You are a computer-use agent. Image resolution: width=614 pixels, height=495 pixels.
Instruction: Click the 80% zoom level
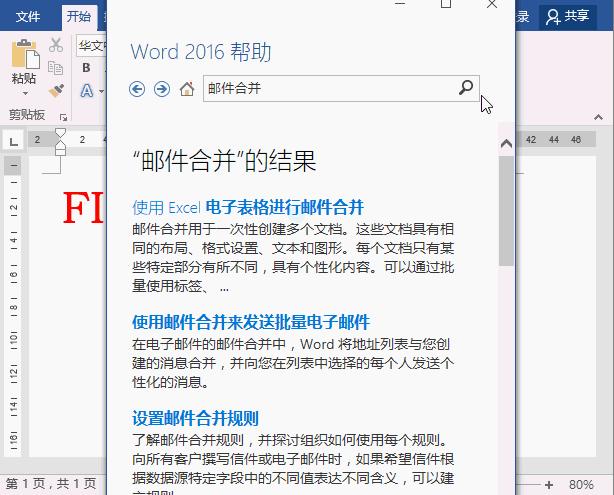coord(581,485)
